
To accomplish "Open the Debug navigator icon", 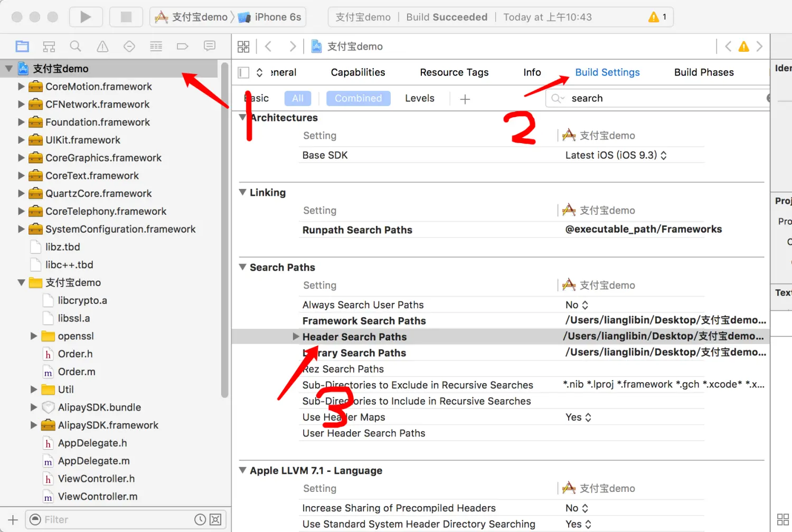I will pyautogui.click(x=156, y=46).
